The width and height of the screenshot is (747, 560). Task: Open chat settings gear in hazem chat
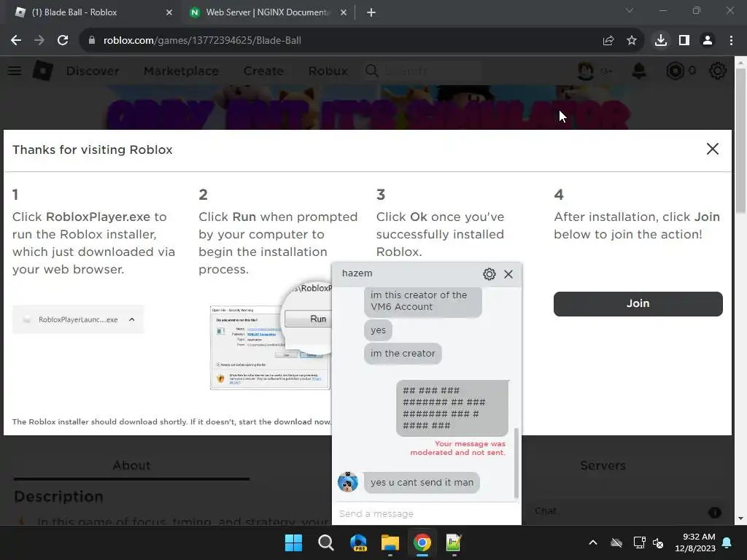pos(489,274)
